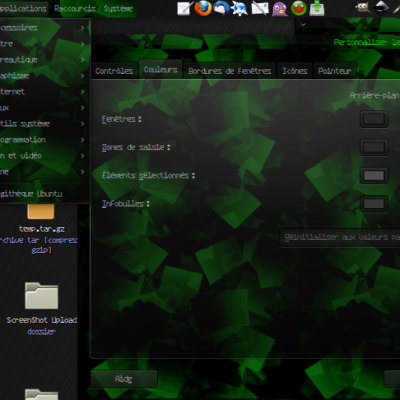This screenshot has height=400, width=400.
Task: Select the ScreenShot Upload folder icon
Action: [41, 296]
